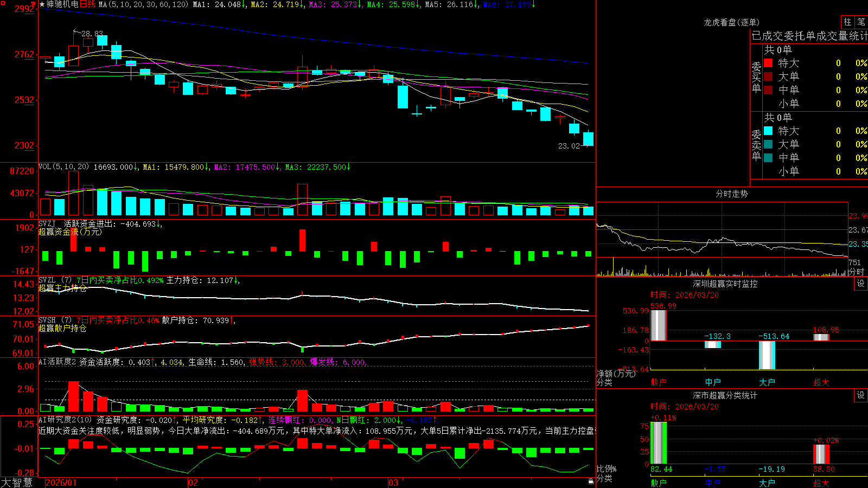Image resolution: width=868 pixels, height=488 pixels.
Task: Click the 散户 536.99 bar in the 实时监控 panel
Action: (658, 325)
